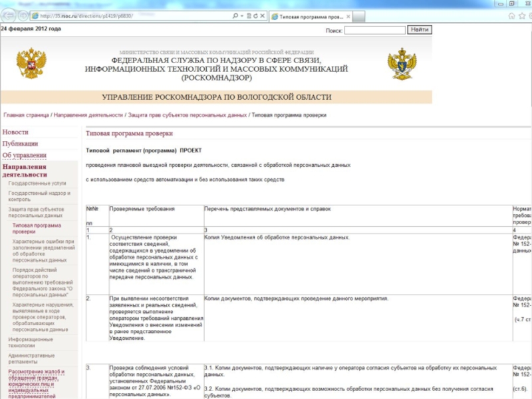The width and height of the screenshot is (532, 399).
Task: Click the Russian coat of arms emblem
Action: pos(31,63)
